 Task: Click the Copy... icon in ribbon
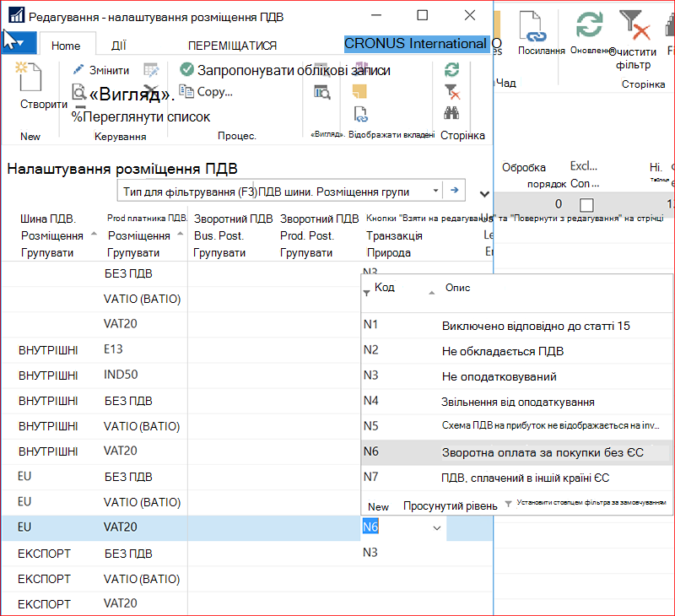click(x=186, y=91)
